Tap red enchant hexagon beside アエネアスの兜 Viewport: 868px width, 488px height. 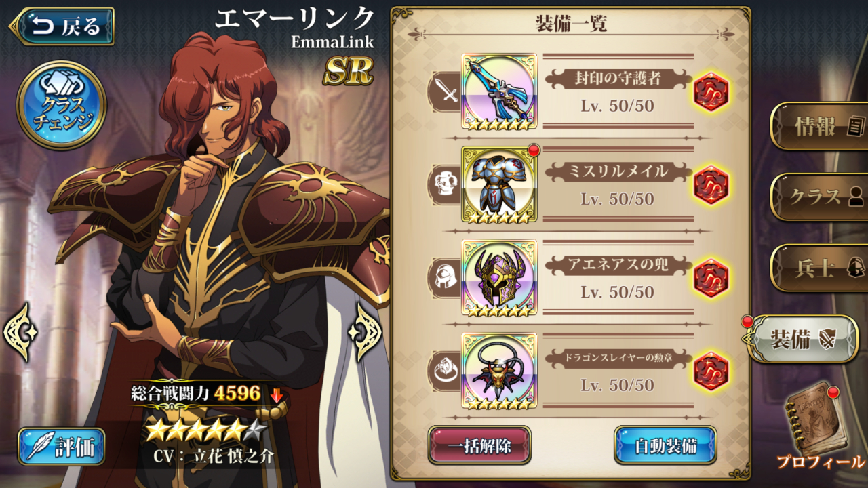point(711,278)
